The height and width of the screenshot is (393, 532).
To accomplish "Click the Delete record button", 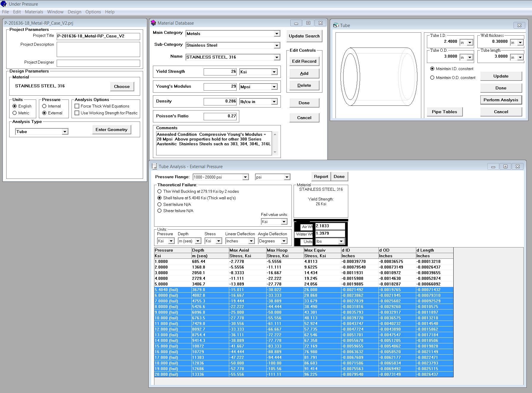I will point(304,85).
